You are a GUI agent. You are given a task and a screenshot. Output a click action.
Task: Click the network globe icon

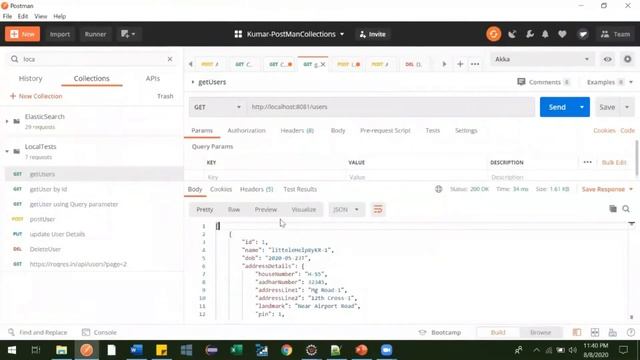438,189
